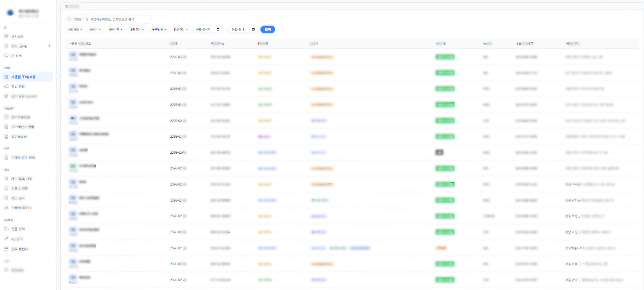Click the 반품 관리 truck icon
This screenshot has width=644, height=290.
coord(6,229)
